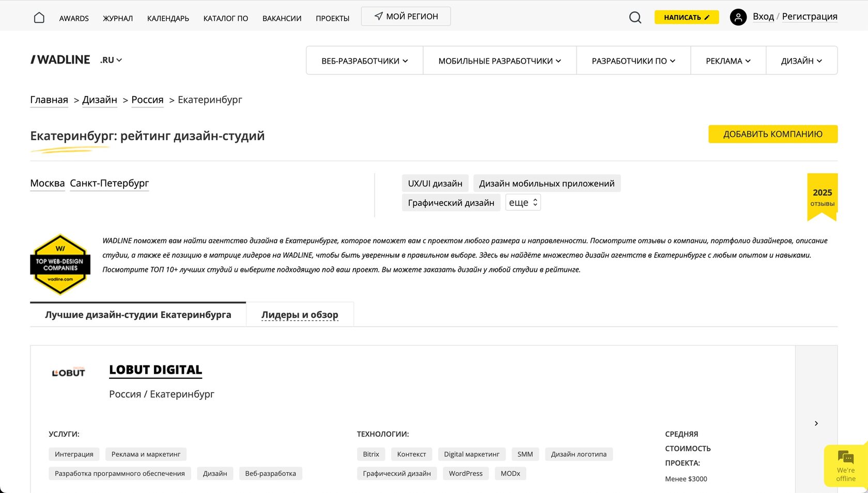Click the home icon in the top bar
The image size is (868, 493).
tap(39, 18)
